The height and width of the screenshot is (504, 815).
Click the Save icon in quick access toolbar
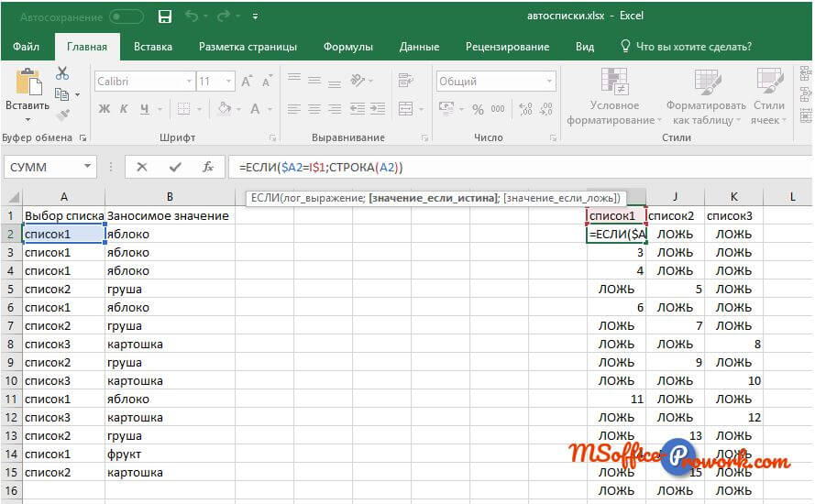click(x=165, y=16)
